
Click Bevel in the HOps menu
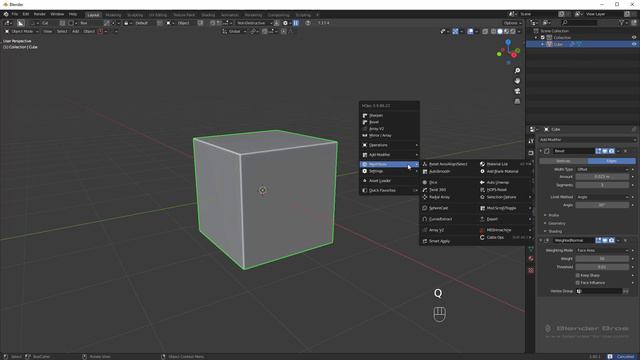click(x=389, y=122)
